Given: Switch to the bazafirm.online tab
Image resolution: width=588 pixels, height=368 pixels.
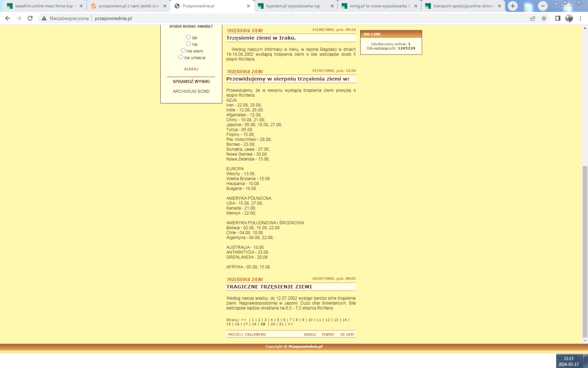Looking at the screenshot, I should coord(42,6).
